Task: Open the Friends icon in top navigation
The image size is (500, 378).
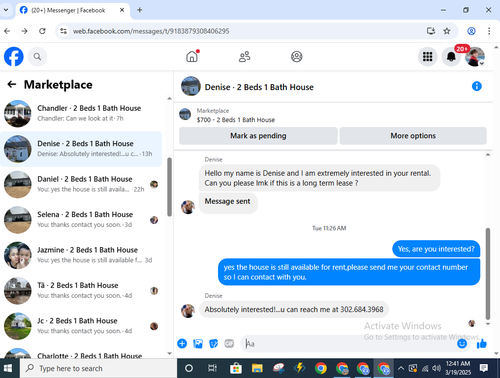Action: coord(244,57)
